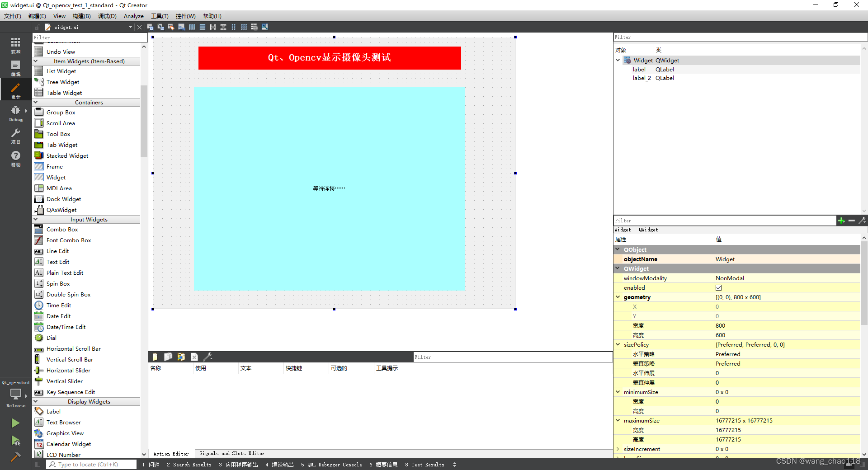Apply vertical splitter layout icon
The height and width of the screenshot is (470, 868).
[x=223, y=27]
